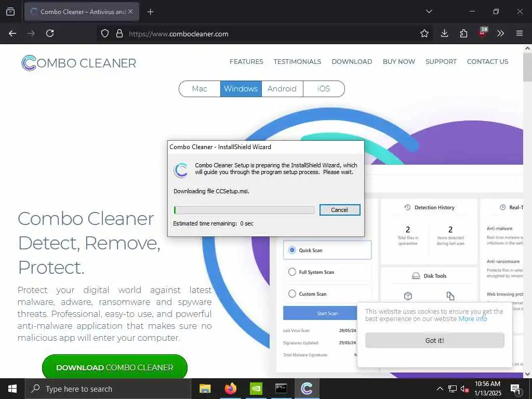The width and height of the screenshot is (532, 399).
Task: Open the terminal window in the taskbar
Action: tap(281, 389)
